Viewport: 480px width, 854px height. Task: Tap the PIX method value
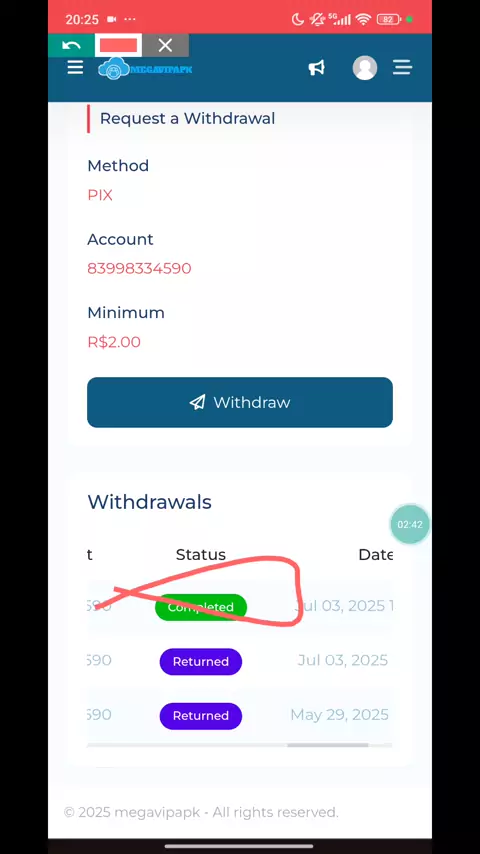click(100, 196)
